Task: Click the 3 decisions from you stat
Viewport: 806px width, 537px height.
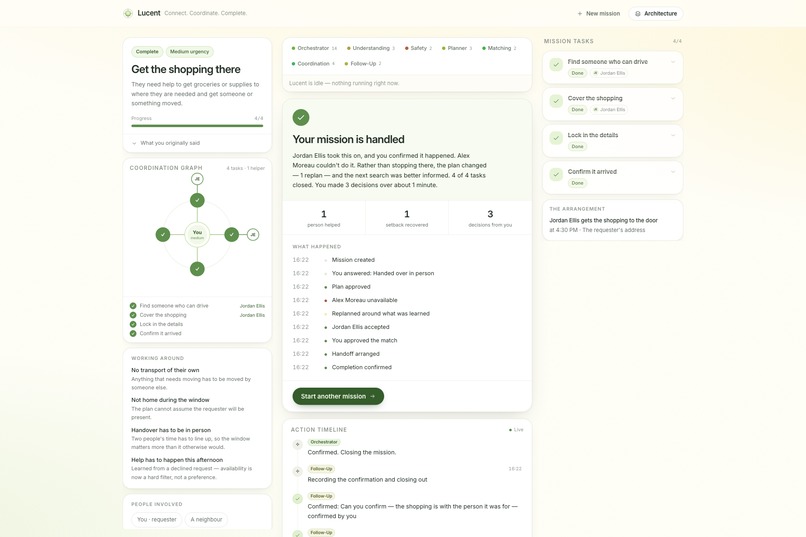Action: click(x=490, y=218)
